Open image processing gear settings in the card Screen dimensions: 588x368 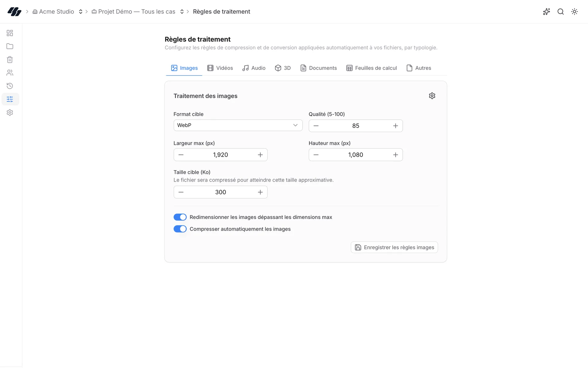click(432, 96)
